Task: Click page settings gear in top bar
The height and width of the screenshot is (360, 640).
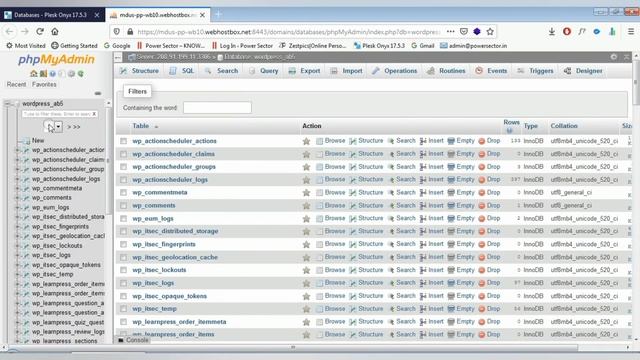Action: [x=614, y=57]
